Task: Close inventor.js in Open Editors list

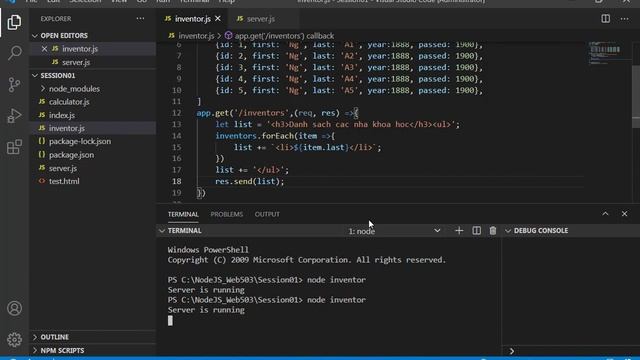Action: 44,49
